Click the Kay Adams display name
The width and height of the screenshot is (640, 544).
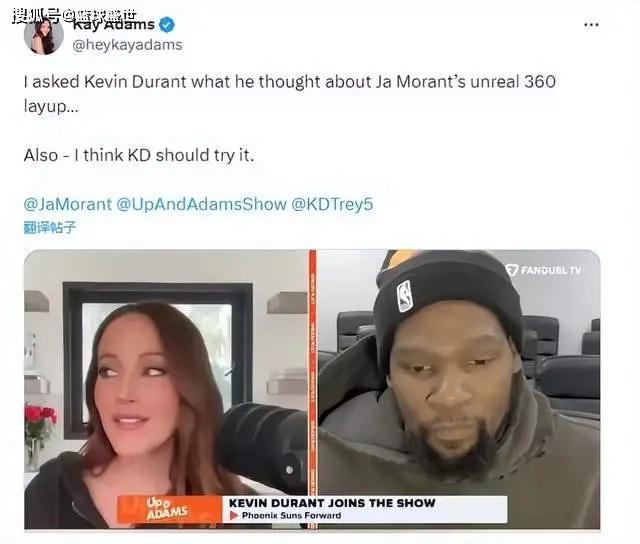(114, 25)
